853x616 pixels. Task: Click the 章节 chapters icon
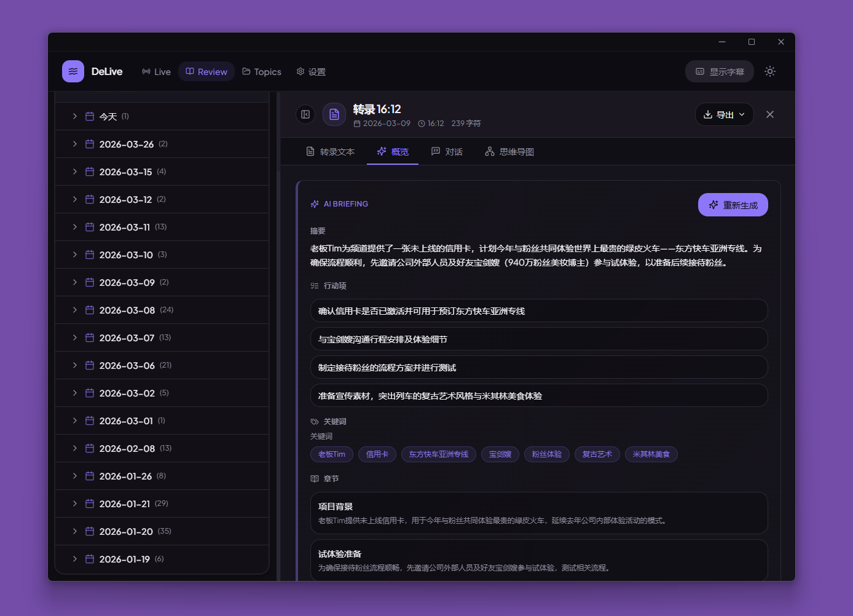[315, 478]
